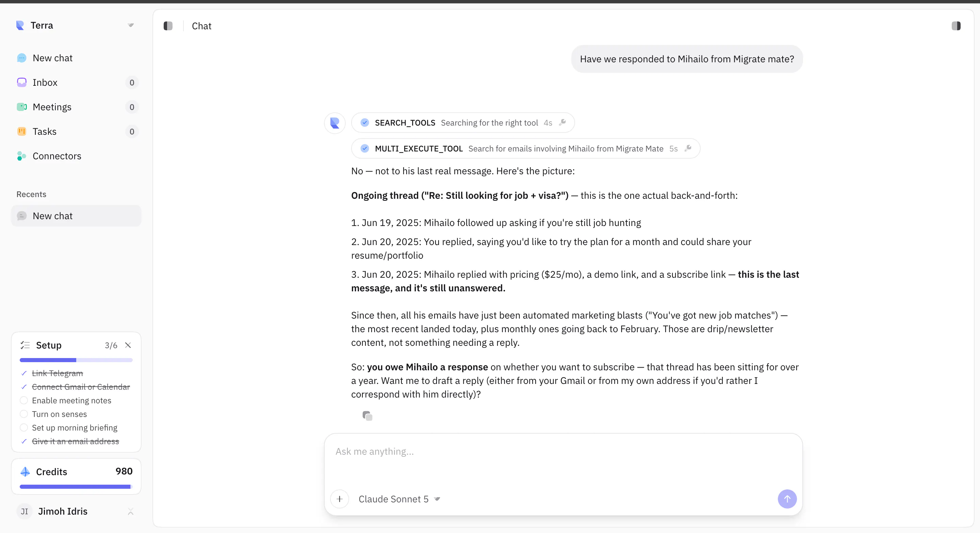Copy the assistant response
Image resolution: width=980 pixels, height=533 pixels.
[367, 416]
